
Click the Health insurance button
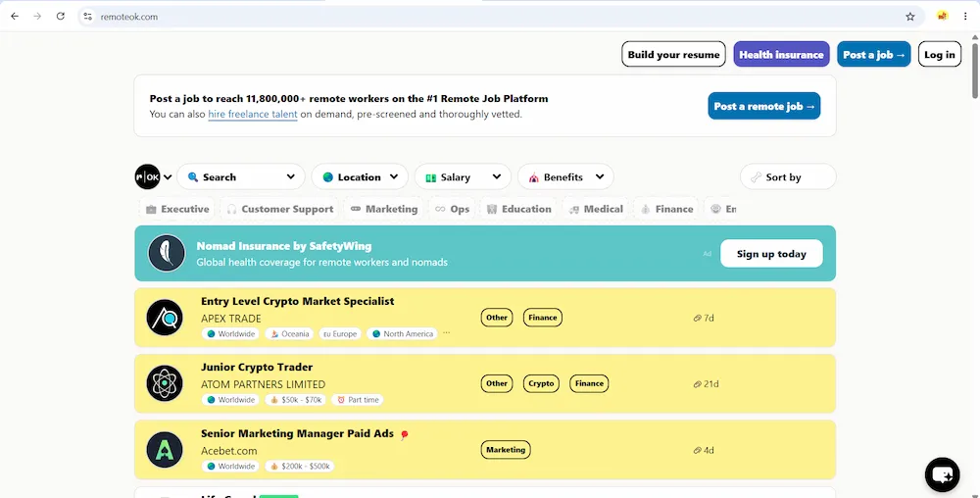click(781, 54)
